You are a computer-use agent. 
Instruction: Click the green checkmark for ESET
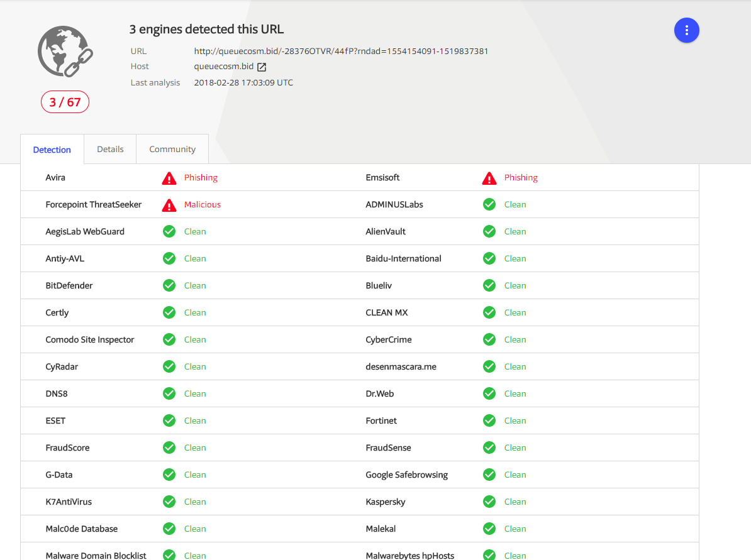(169, 420)
